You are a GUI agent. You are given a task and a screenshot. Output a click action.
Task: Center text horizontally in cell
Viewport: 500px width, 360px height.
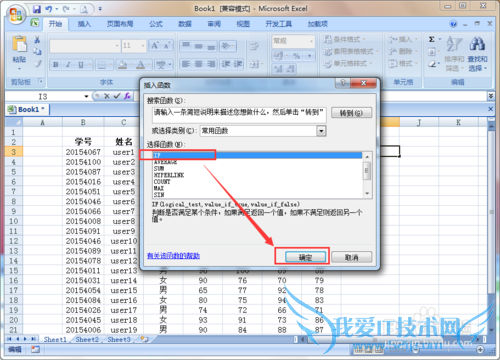coord(198,64)
